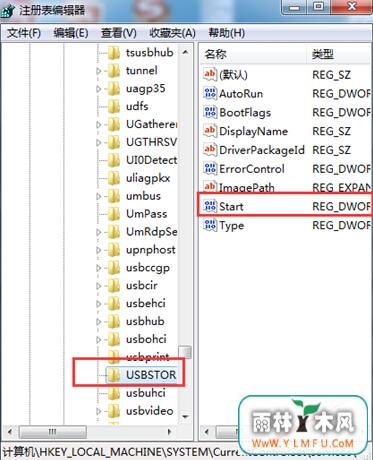Click tree pane horizontal scrollbar thumb
373x460 pixels.
[53, 432]
